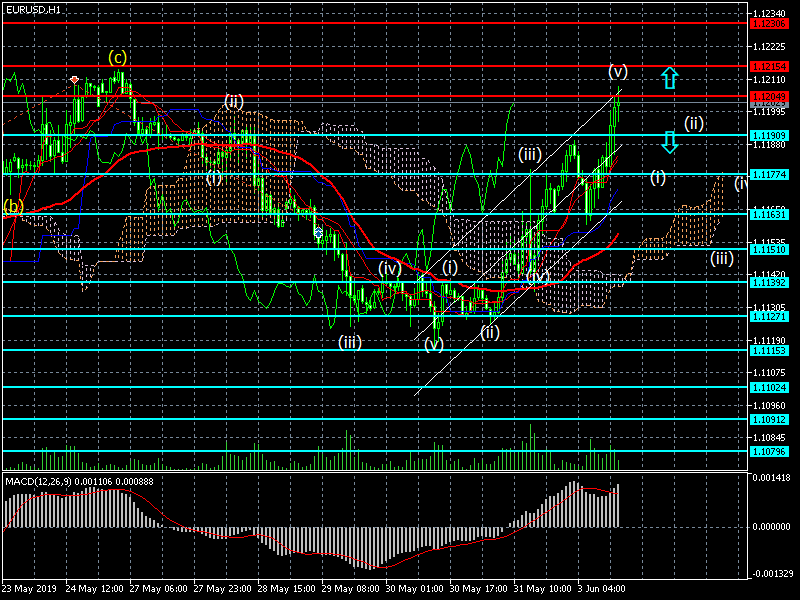The image size is (800, 600).
Task: Click the (ii) label right of the down arrow
Action: (695, 123)
